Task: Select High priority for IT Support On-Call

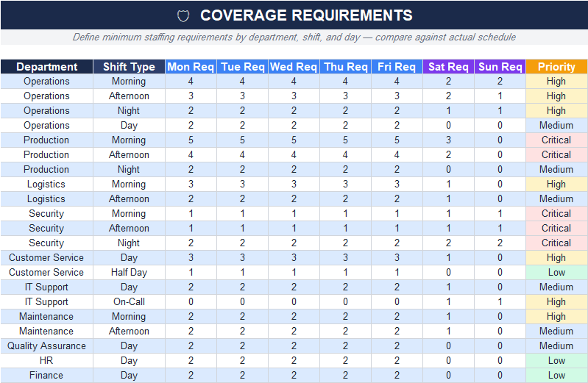Action: click(556, 301)
